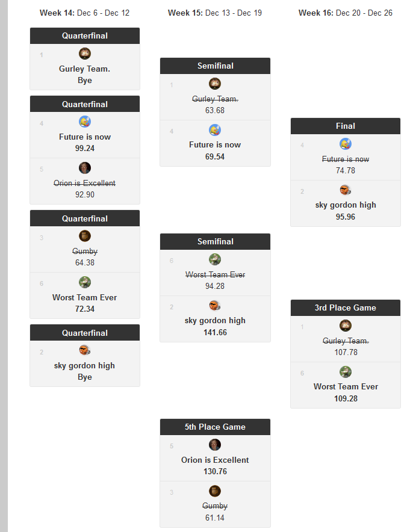Click the 99.24 score in Quarterfinal
The image size is (416, 532).
pyautogui.click(x=85, y=148)
